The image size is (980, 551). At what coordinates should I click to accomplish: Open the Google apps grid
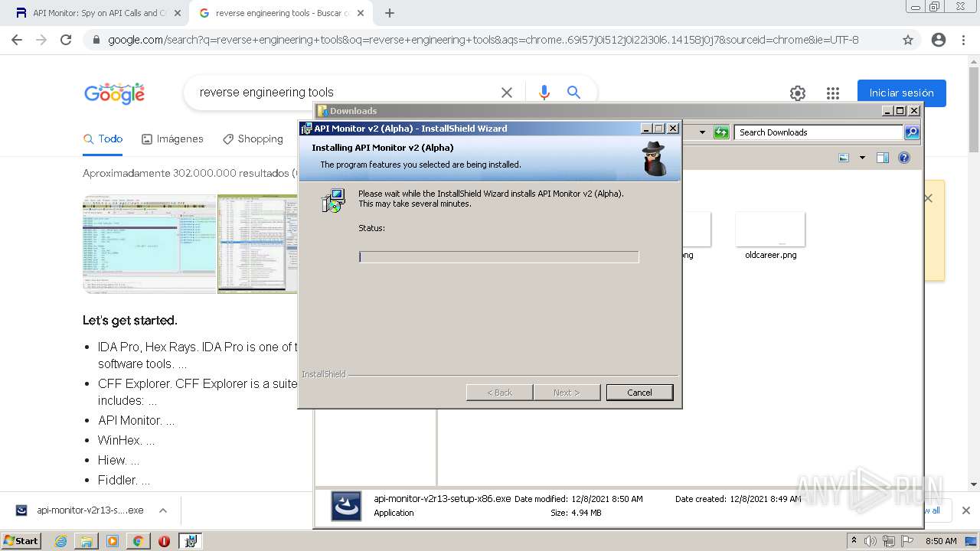point(833,93)
